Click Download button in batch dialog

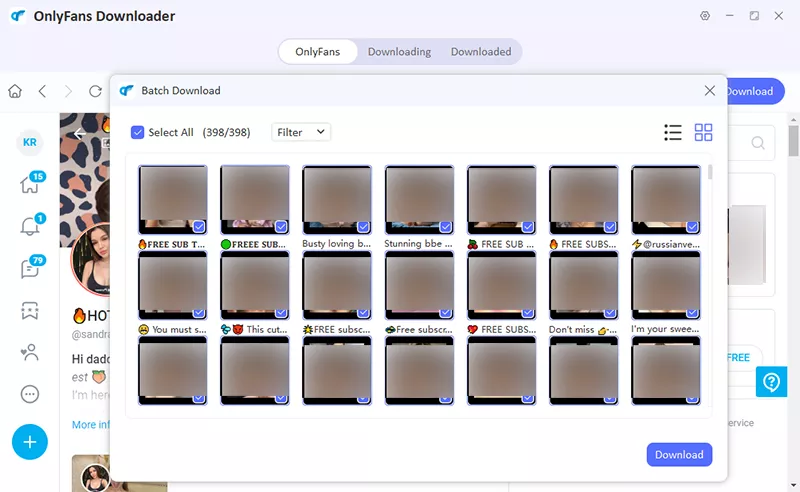point(679,454)
